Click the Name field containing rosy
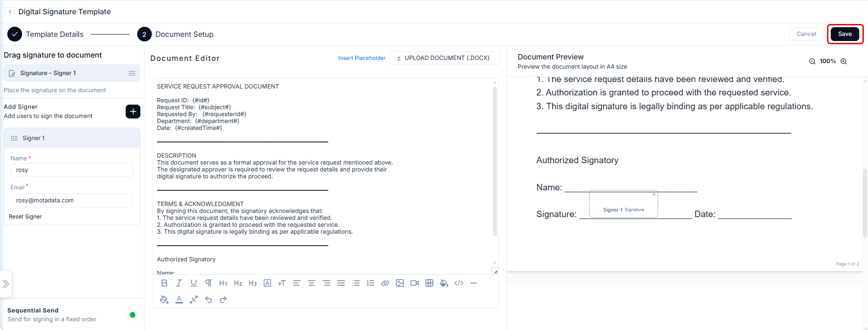868x330 pixels. 72,170
